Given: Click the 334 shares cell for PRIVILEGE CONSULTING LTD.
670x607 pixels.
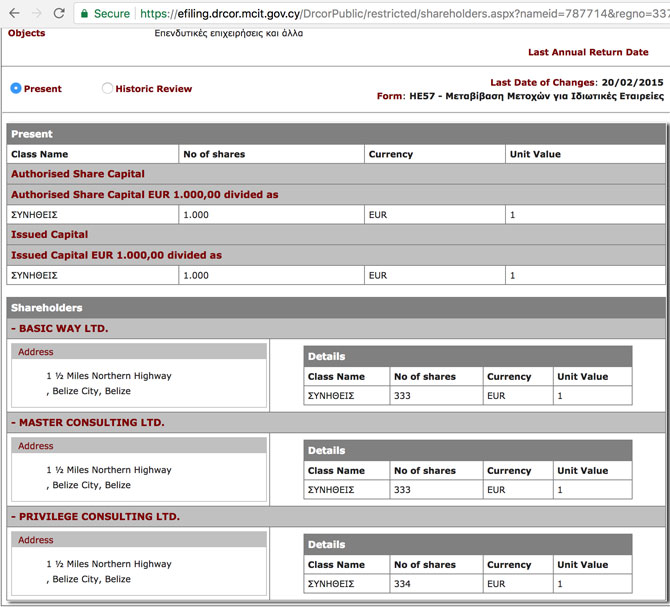Looking at the screenshot, I should (436, 584).
